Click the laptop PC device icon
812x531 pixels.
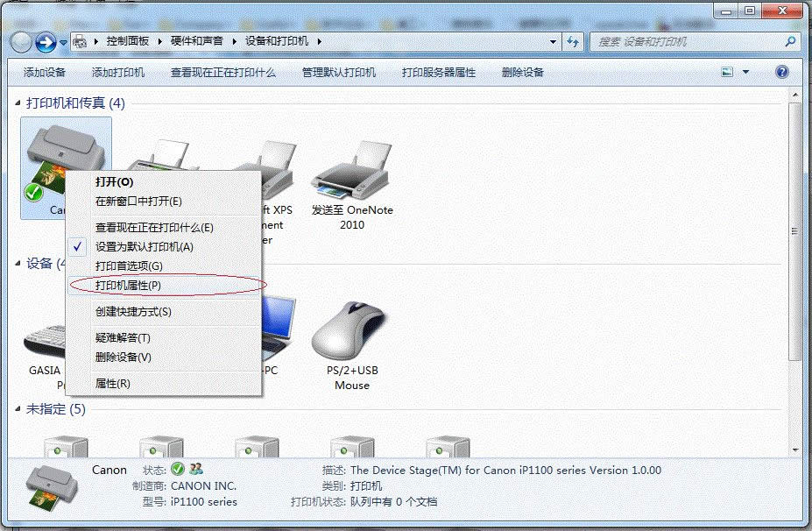280,324
